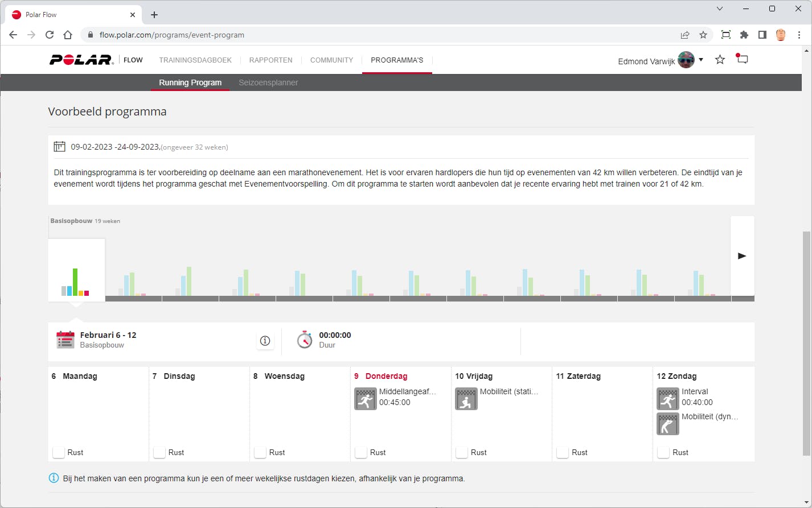The image size is (812, 508).
Task: Close the Polar Flow tab
Action: click(x=133, y=15)
